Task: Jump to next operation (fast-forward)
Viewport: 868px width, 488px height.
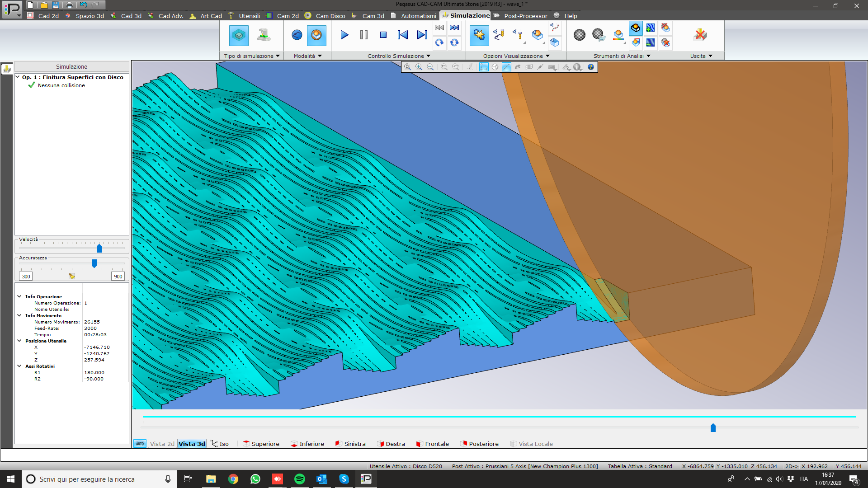Action: pos(454,28)
